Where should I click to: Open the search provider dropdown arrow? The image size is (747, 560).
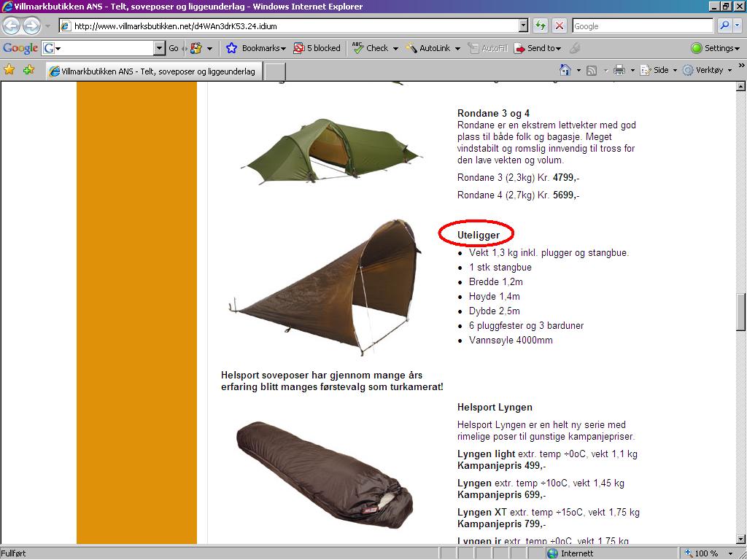coord(738,26)
